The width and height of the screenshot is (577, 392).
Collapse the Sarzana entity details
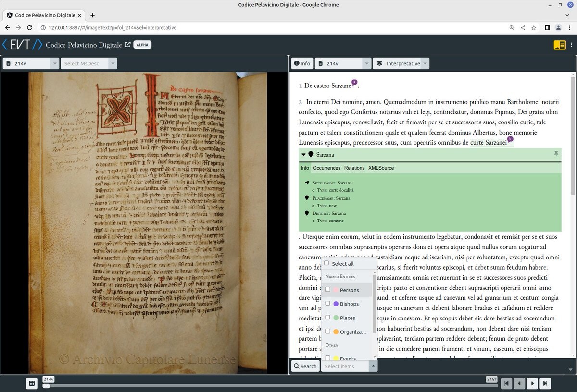coord(303,155)
